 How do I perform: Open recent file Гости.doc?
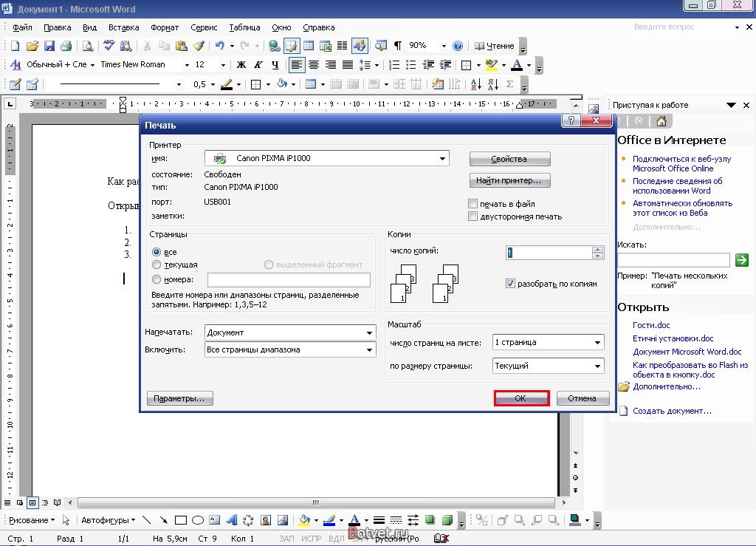[651, 325]
